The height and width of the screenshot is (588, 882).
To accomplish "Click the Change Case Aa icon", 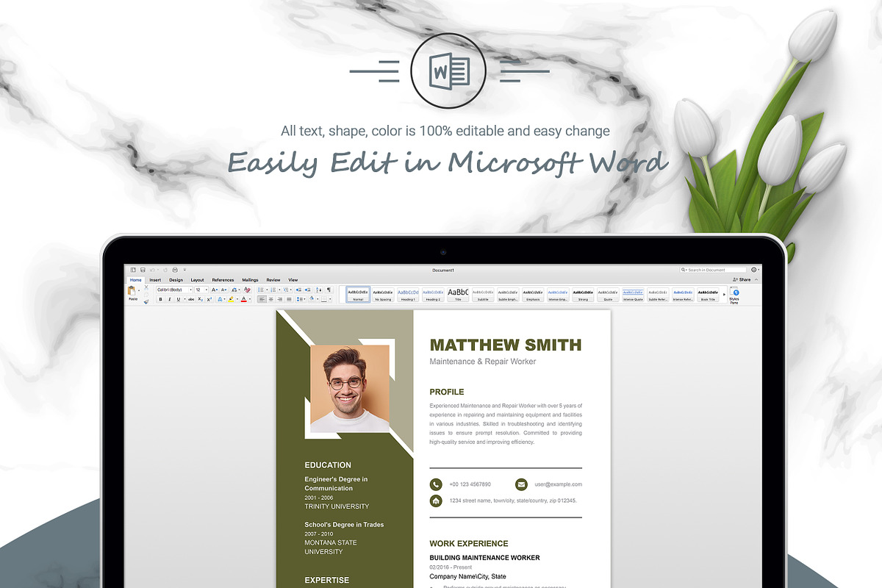I will 234,290.
